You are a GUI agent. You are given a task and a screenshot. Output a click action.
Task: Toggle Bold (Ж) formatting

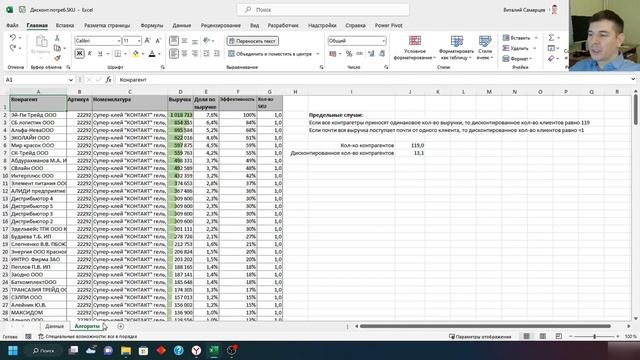click(x=79, y=53)
